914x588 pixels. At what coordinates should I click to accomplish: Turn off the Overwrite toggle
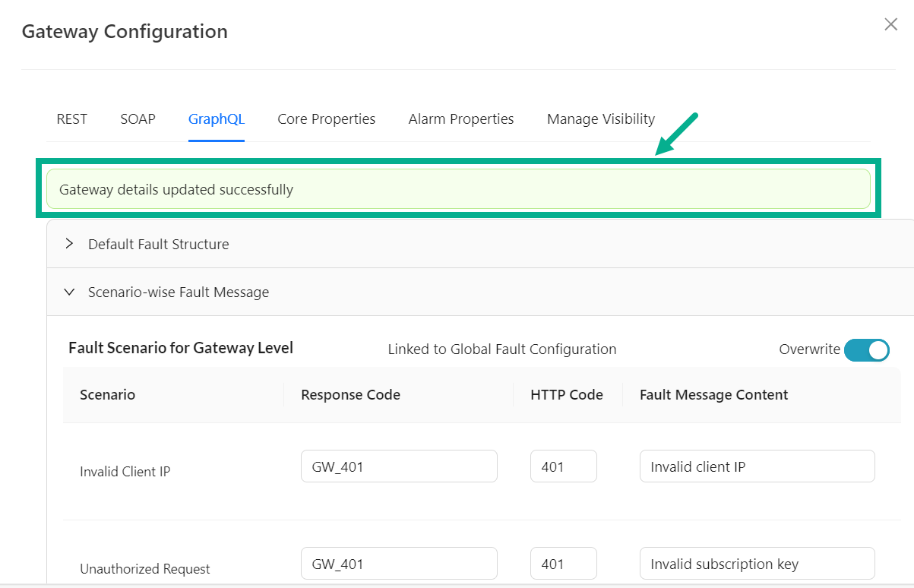click(866, 349)
